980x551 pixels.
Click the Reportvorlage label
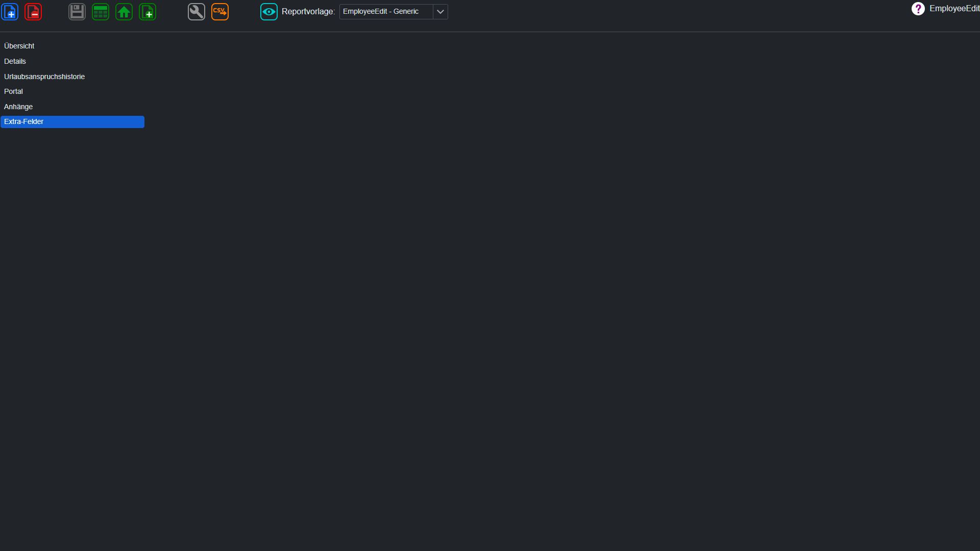pyautogui.click(x=308, y=12)
